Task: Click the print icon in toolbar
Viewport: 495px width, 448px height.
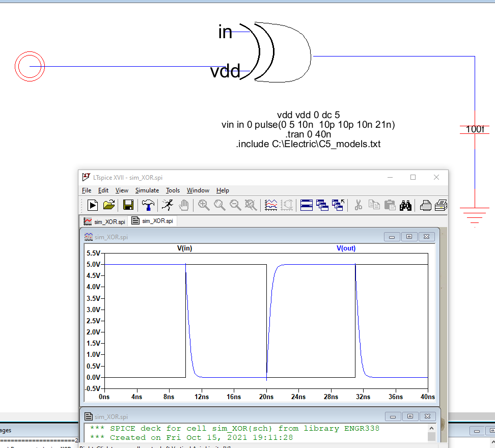Action: pyautogui.click(x=426, y=205)
